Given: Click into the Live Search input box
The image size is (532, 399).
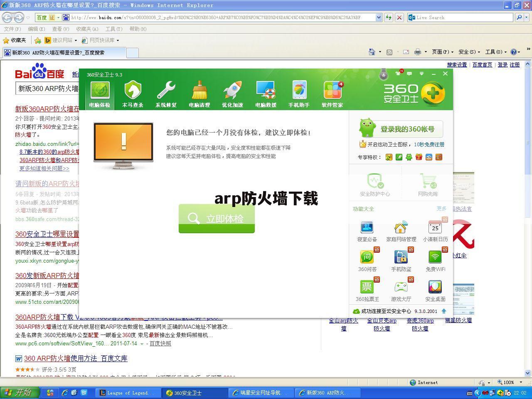Looking at the screenshot, I should pos(464,17).
